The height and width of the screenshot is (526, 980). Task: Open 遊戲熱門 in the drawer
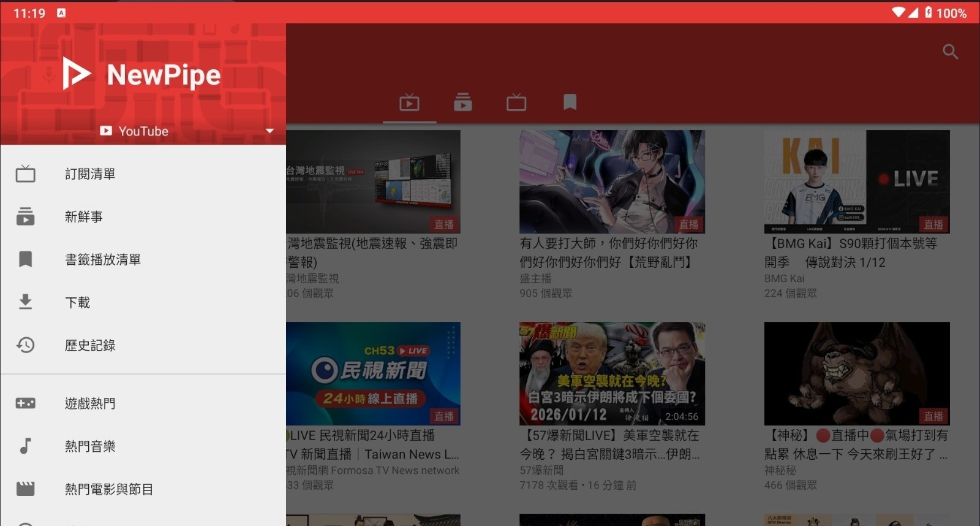click(x=143, y=403)
